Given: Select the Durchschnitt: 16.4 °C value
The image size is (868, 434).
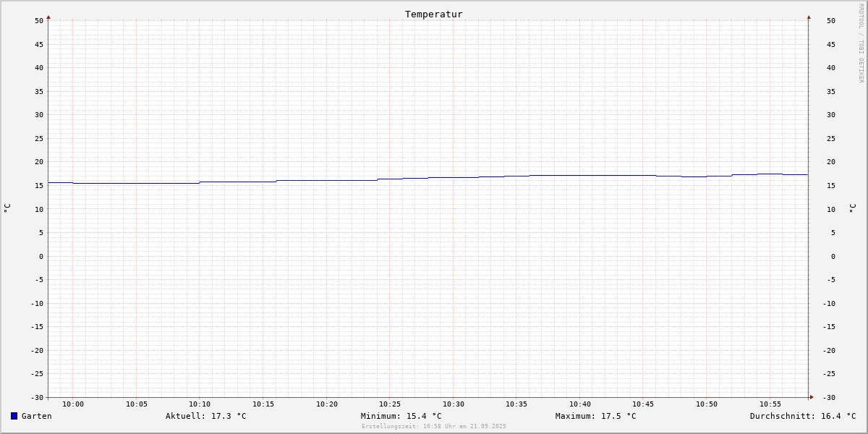Looking at the screenshot, I should 803,416.
